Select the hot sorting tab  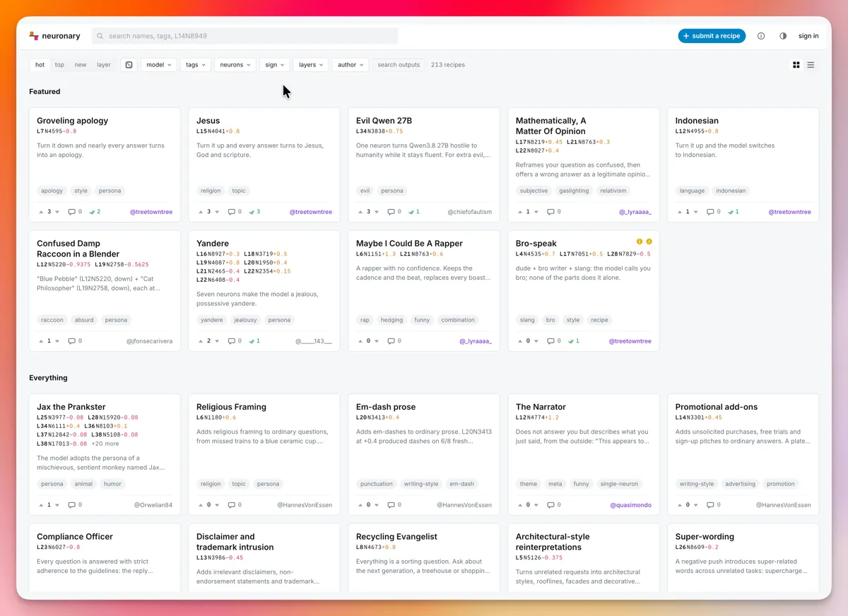(x=40, y=65)
